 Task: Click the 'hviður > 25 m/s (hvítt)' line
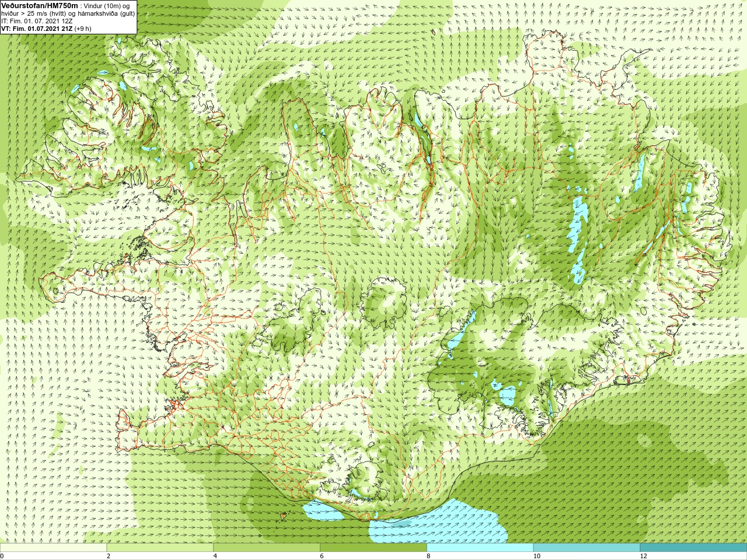33,13
